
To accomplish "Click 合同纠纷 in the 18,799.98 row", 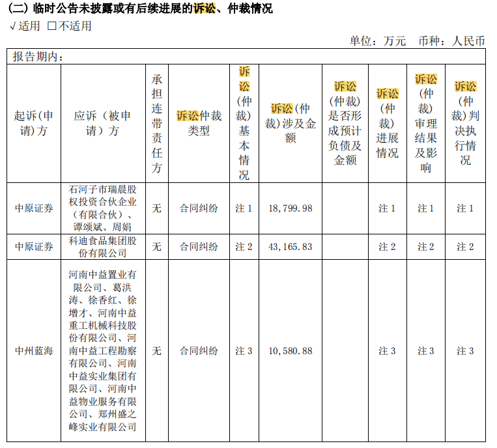I will coord(199,208).
